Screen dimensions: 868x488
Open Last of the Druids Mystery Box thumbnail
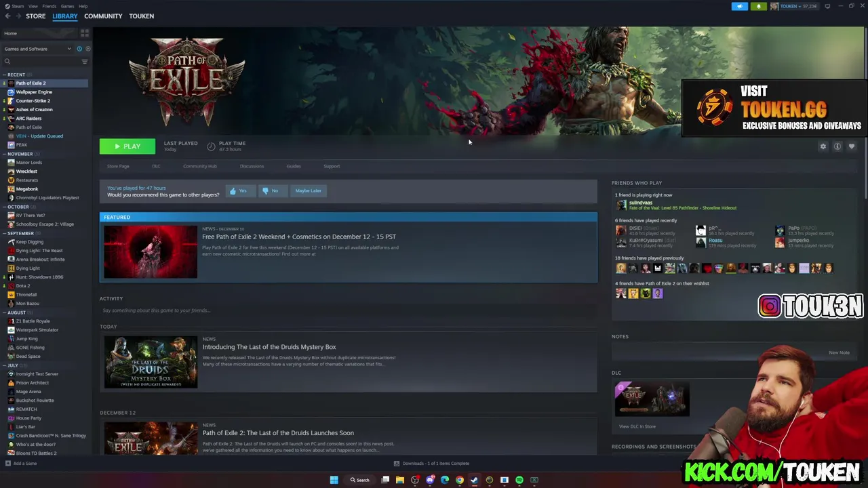tap(151, 362)
